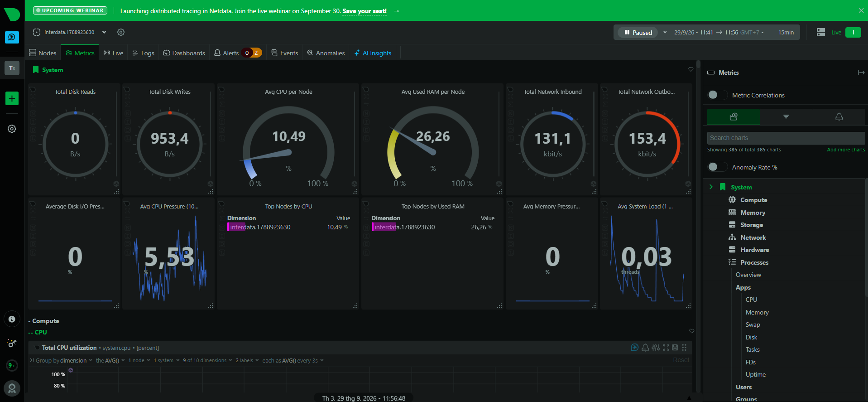Open the 2 labels dropdown
The width and height of the screenshot is (868, 402).
tap(247, 360)
